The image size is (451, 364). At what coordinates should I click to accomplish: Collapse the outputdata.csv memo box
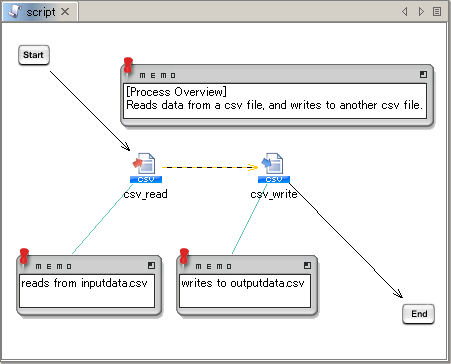307,265
